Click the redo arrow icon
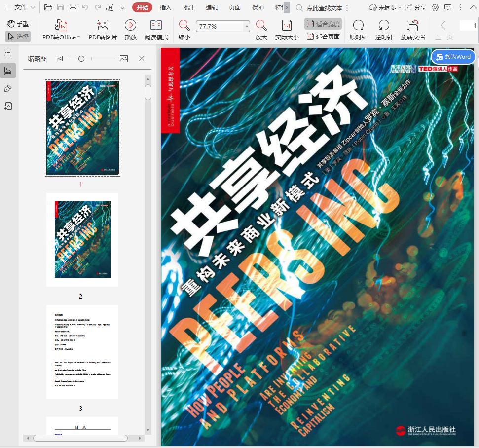 98,7
